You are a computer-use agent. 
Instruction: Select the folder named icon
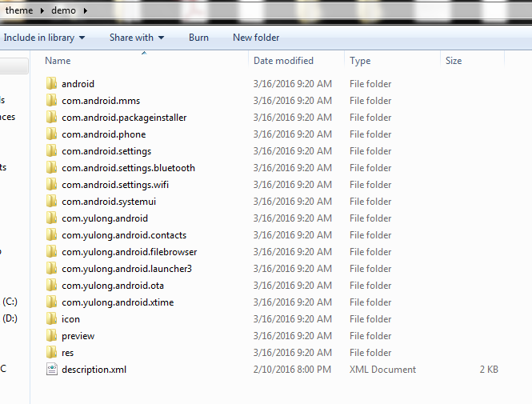coord(70,319)
